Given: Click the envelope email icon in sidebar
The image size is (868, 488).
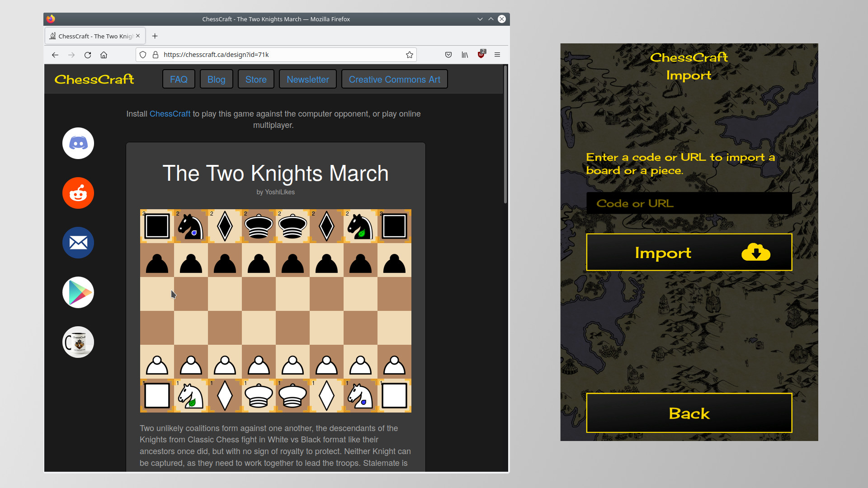Looking at the screenshot, I should pyautogui.click(x=78, y=243).
